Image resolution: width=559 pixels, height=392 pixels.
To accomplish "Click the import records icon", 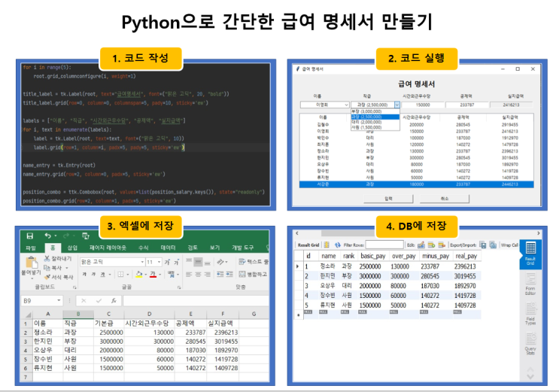I will [x=493, y=245].
